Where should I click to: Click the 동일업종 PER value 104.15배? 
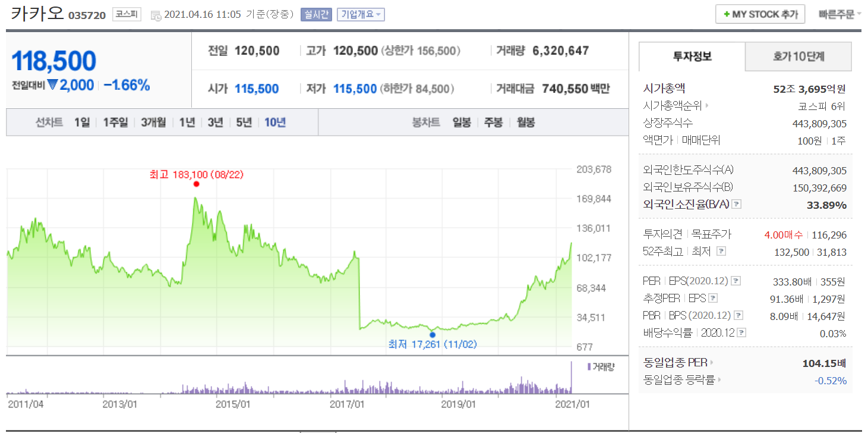coord(824,363)
